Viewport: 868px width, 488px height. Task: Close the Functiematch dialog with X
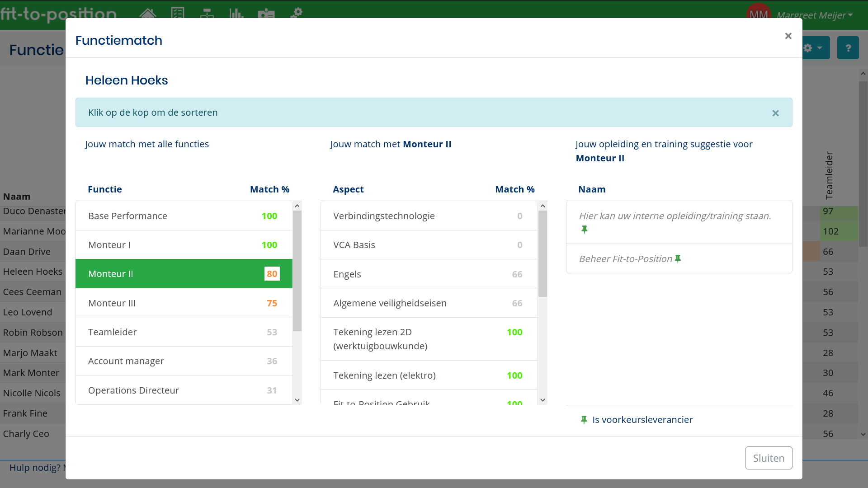pyautogui.click(x=788, y=36)
